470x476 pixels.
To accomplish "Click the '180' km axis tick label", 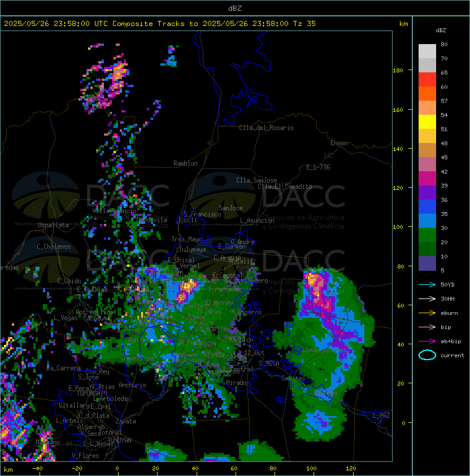I will click(398, 71).
